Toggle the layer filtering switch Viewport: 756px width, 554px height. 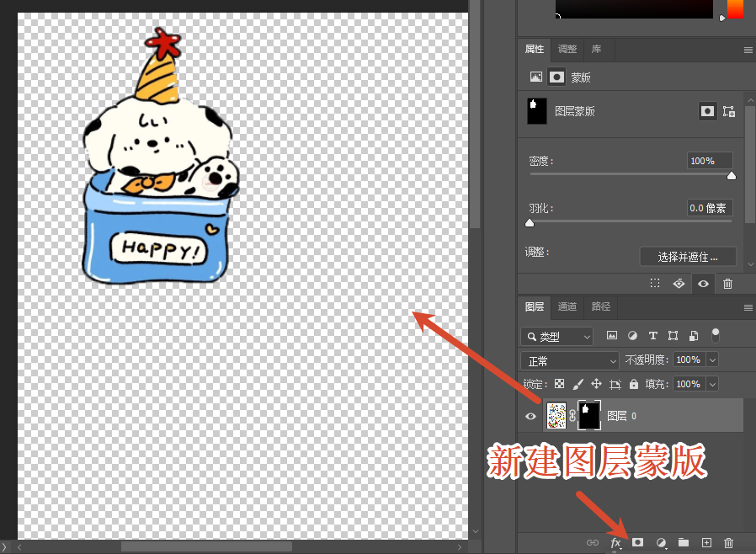(x=716, y=335)
